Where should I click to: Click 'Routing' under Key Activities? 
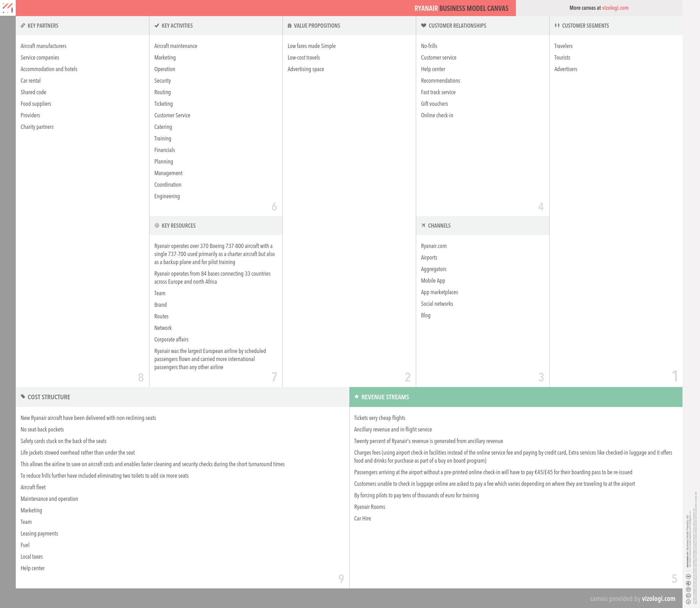(x=162, y=92)
